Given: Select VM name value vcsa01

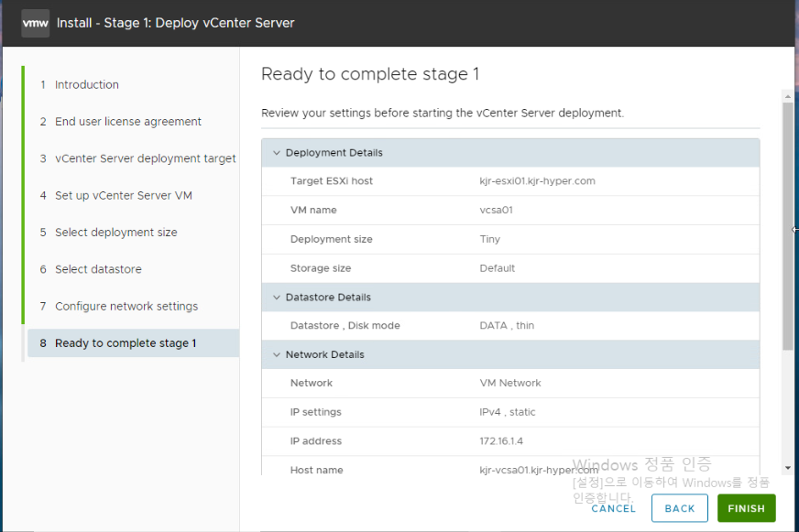Looking at the screenshot, I should point(496,211).
